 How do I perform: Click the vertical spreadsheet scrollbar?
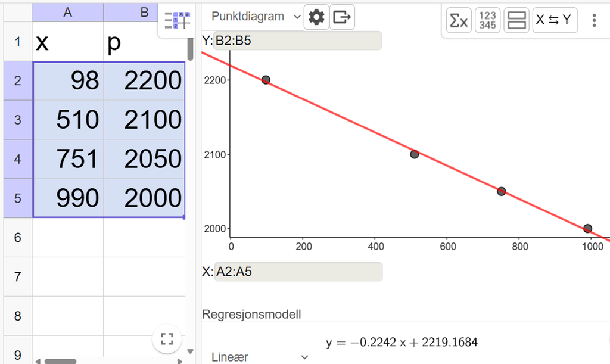click(191, 48)
